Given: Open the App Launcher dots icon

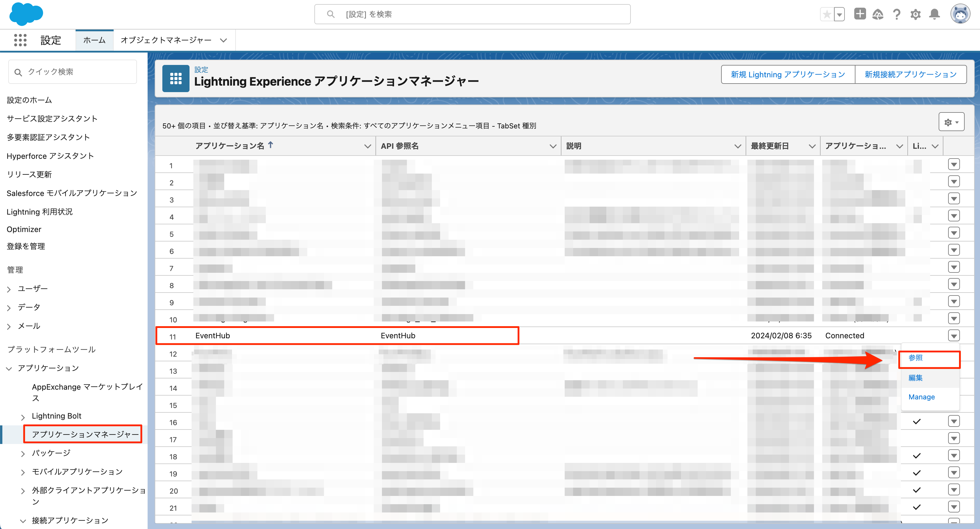Looking at the screenshot, I should click(20, 40).
